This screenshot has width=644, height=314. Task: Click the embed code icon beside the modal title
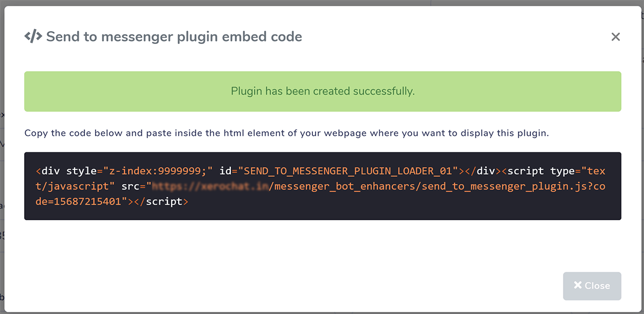point(33,36)
